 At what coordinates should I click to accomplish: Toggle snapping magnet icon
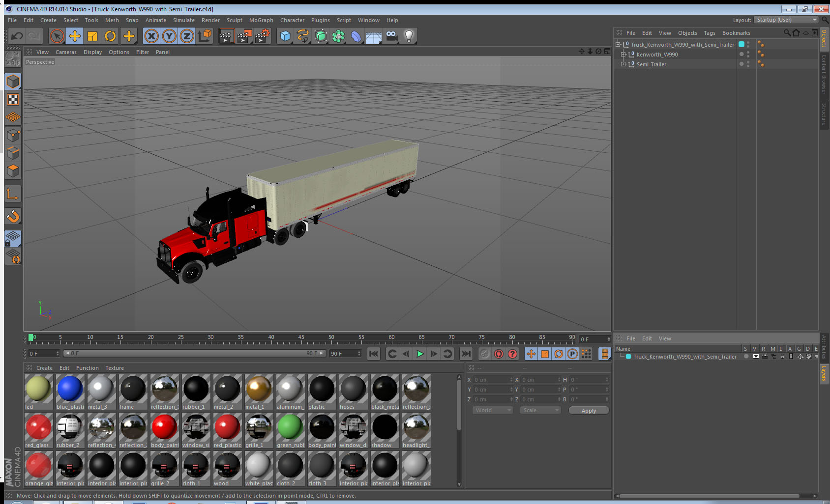click(x=13, y=216)
